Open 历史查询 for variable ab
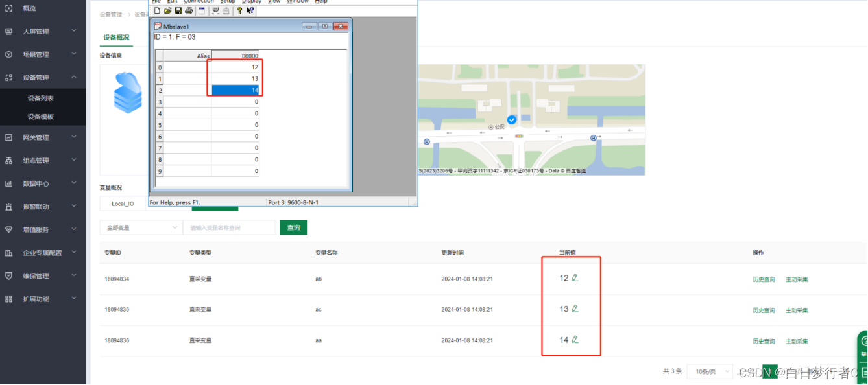This screenshot has width=868, height=385. 764,279
